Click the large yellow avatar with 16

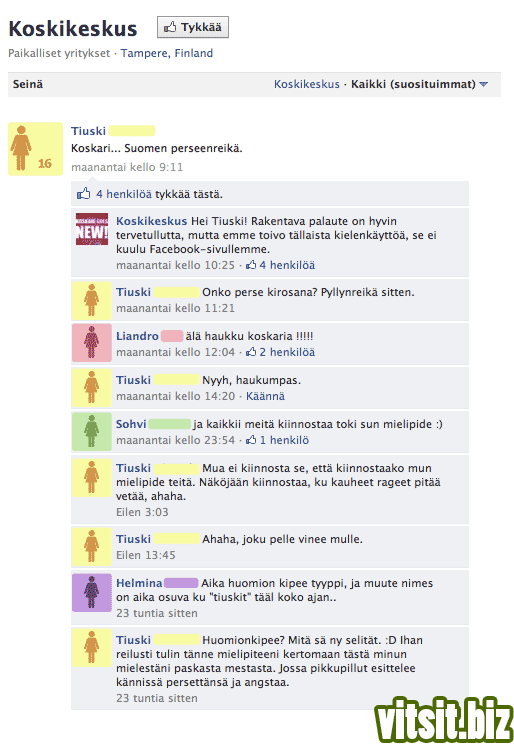tap(36, 149)
